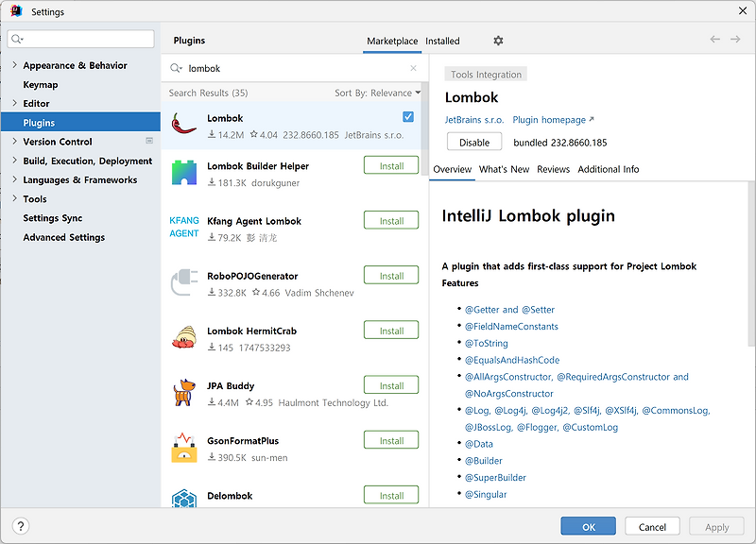Click the help question mark icon
This screenshot has height=544, width=756.
(x=20, y=525)
